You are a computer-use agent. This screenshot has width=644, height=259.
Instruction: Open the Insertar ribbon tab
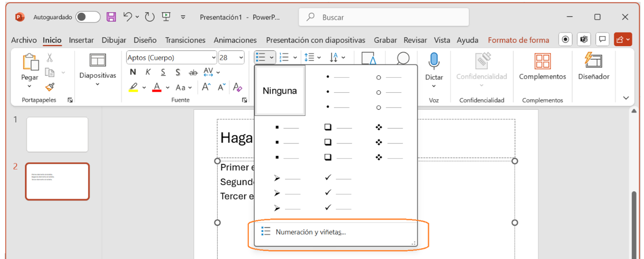(81, 40)
